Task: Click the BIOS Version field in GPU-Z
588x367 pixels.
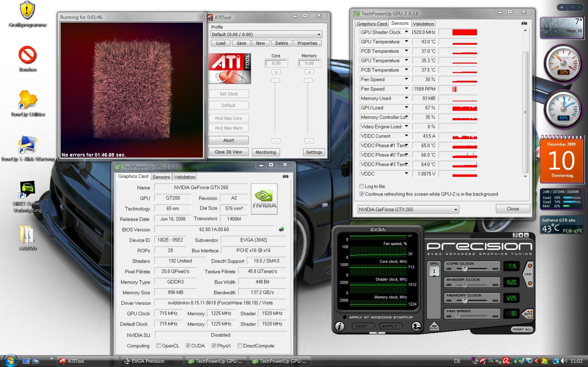Action: (214, 230)
